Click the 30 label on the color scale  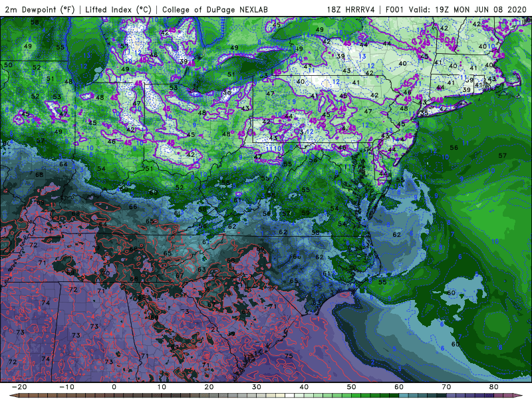point(257,387)
